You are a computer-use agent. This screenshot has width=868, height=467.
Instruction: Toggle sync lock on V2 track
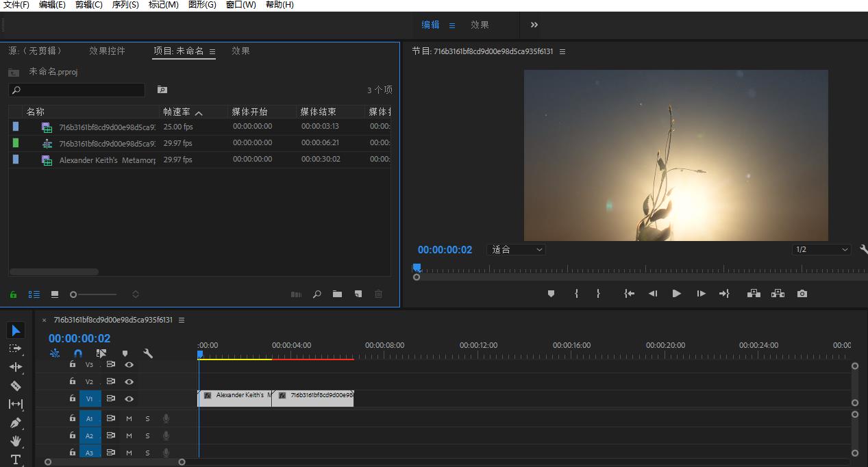(110, 381)
